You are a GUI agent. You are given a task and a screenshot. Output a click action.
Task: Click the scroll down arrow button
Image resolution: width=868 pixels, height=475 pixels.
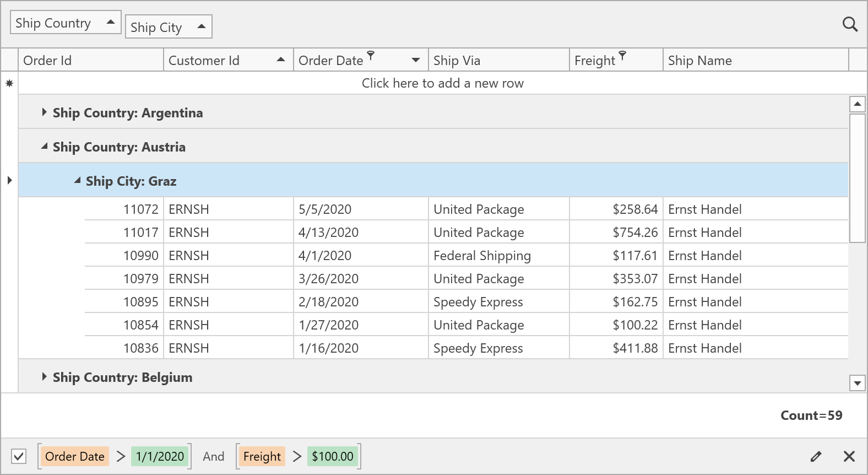[x=857, y=383]
